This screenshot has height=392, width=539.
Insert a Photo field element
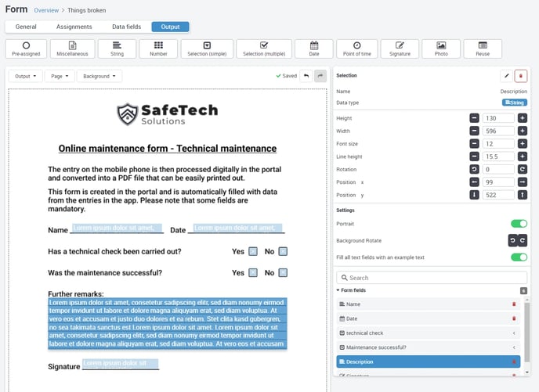(x=441, y=49)
